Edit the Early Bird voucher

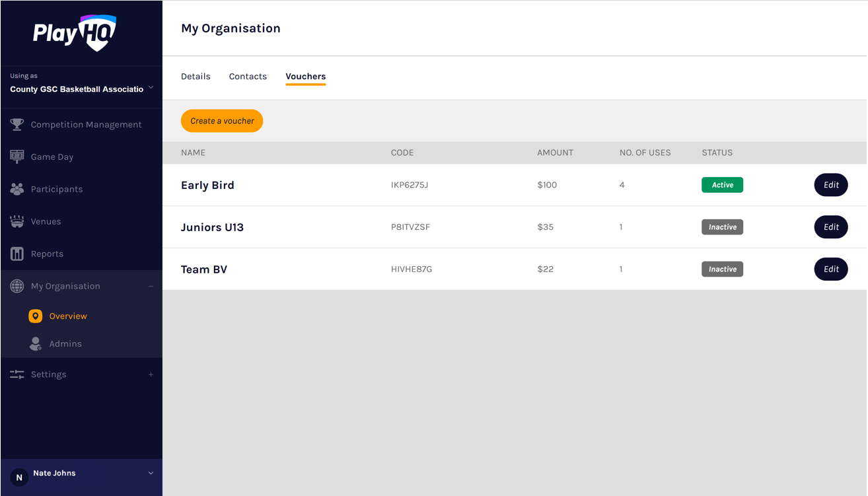(x=830, y=185)
